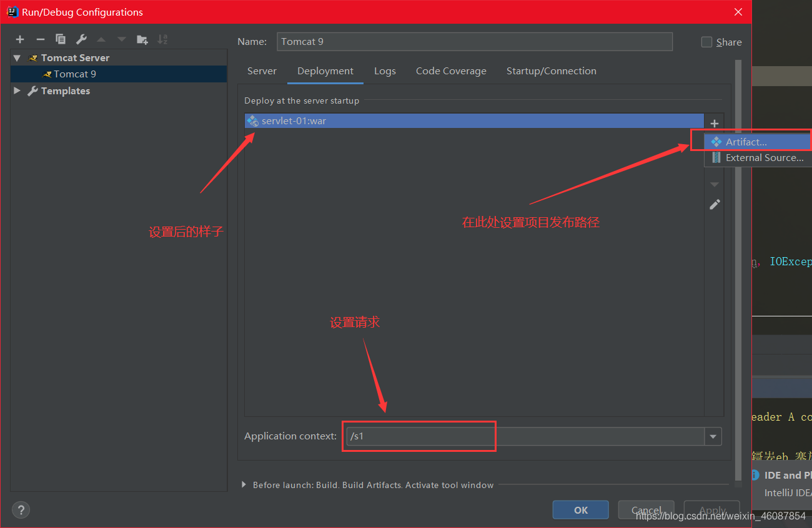This screenshot has width=812, height=528.
Task: Open the Code Coverage tab
Action: click(x=451, y=71)
